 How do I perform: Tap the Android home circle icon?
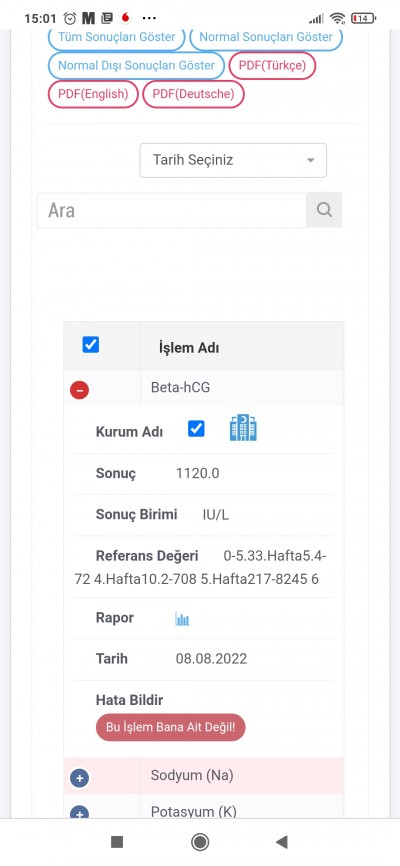199,842
